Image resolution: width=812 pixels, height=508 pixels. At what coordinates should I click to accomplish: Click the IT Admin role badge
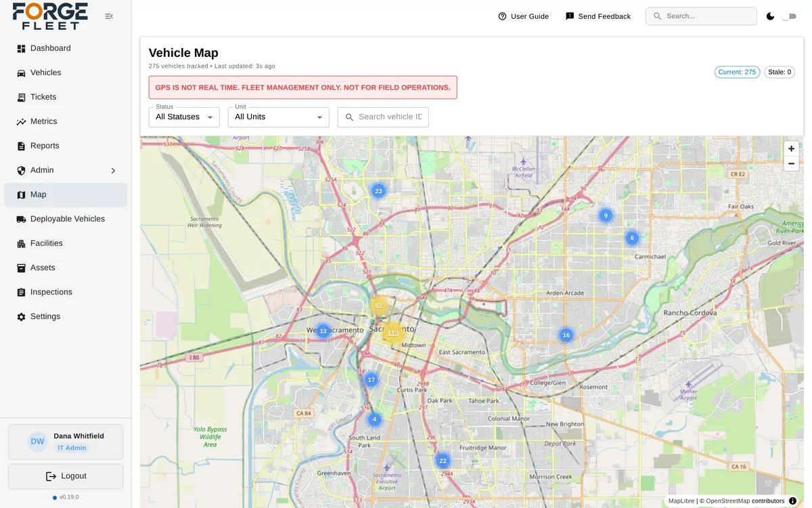72,448
